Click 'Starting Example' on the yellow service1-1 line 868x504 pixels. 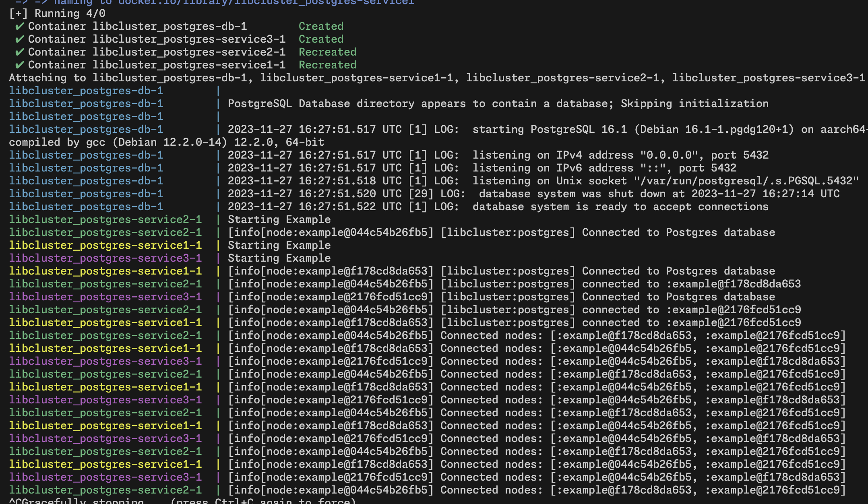(279, 246)
